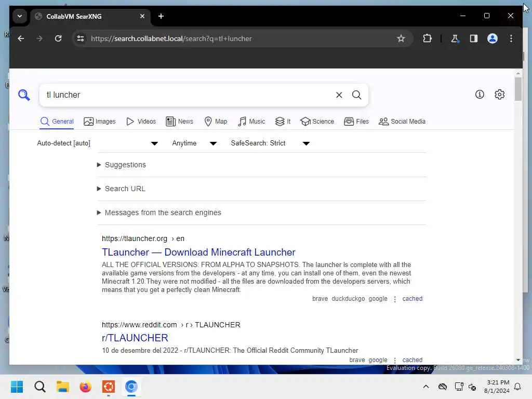Switch to the Files tab
Screen dimensions: 532x399
(x=356, y=122)
